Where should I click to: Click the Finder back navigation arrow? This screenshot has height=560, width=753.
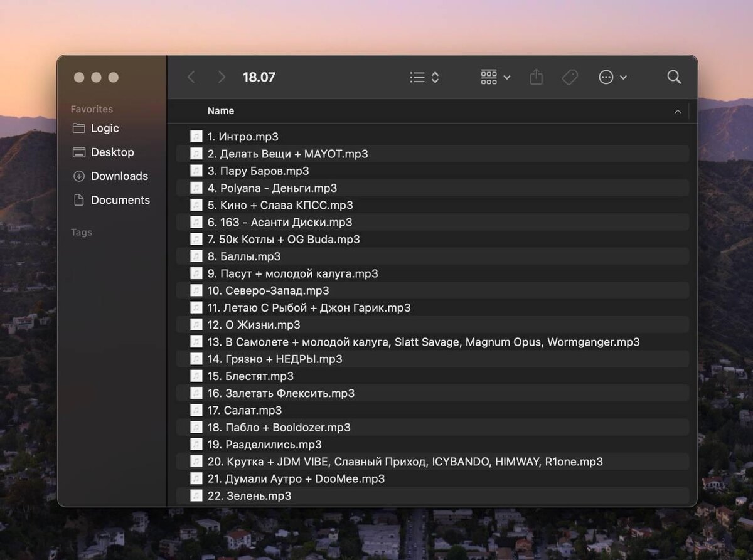pos(191,77)
